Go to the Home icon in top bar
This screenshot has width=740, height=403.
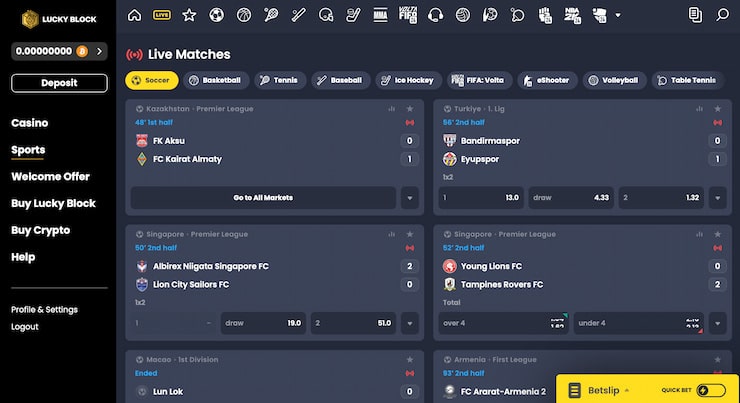click(x=135, y=15)
